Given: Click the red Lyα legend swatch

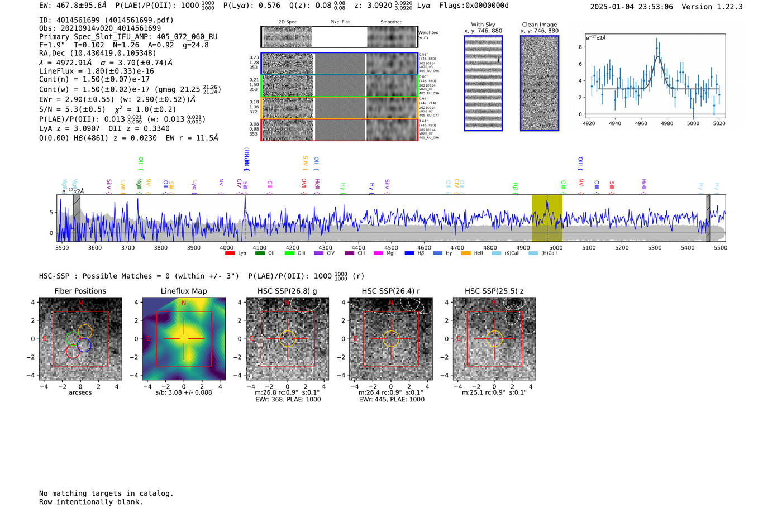Looking at the screenshot, I should (230, 253).
